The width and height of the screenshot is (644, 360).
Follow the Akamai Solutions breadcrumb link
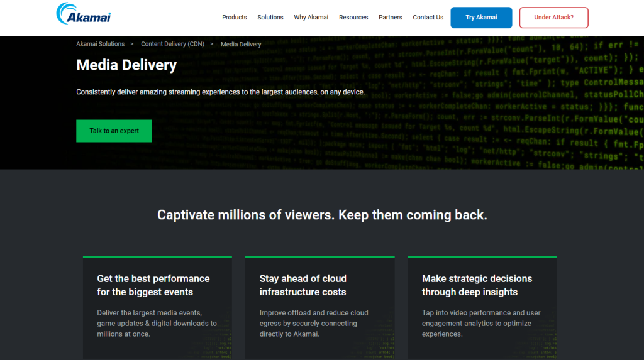100,44
